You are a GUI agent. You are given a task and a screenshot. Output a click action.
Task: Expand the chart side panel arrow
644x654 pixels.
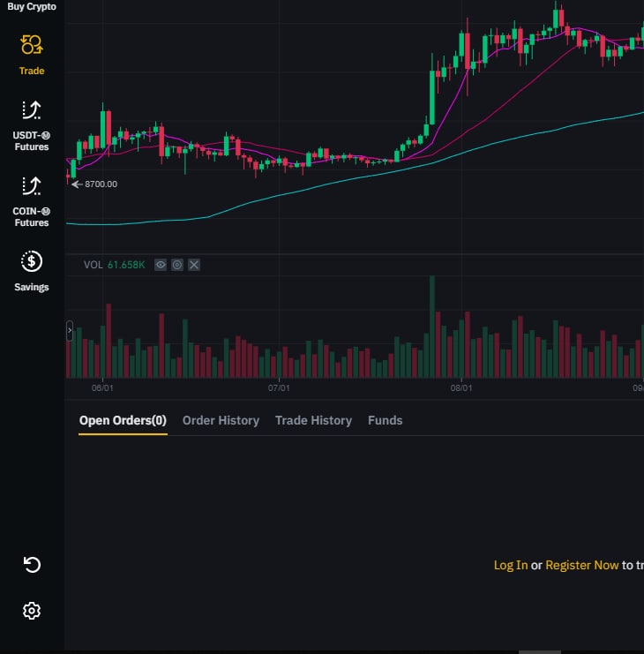click(70, 330)
